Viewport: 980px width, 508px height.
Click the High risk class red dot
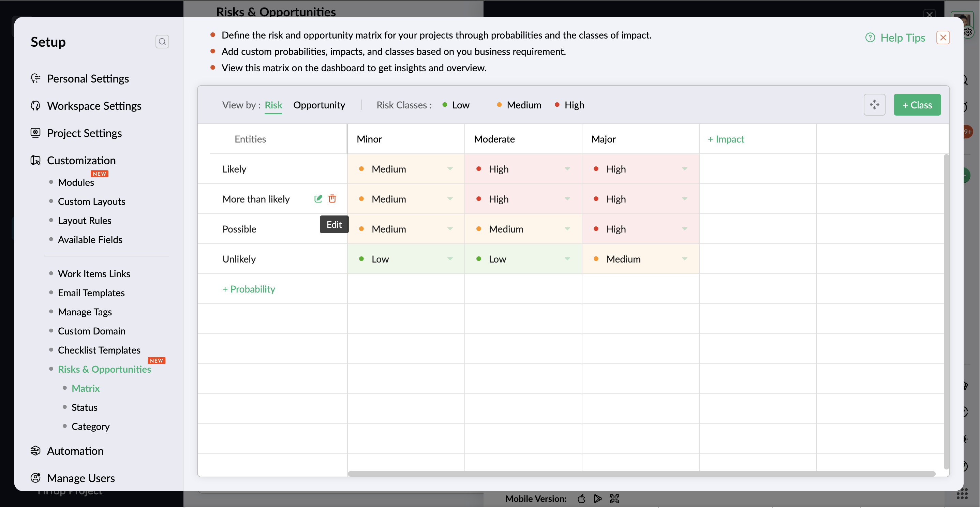point(557,105)
